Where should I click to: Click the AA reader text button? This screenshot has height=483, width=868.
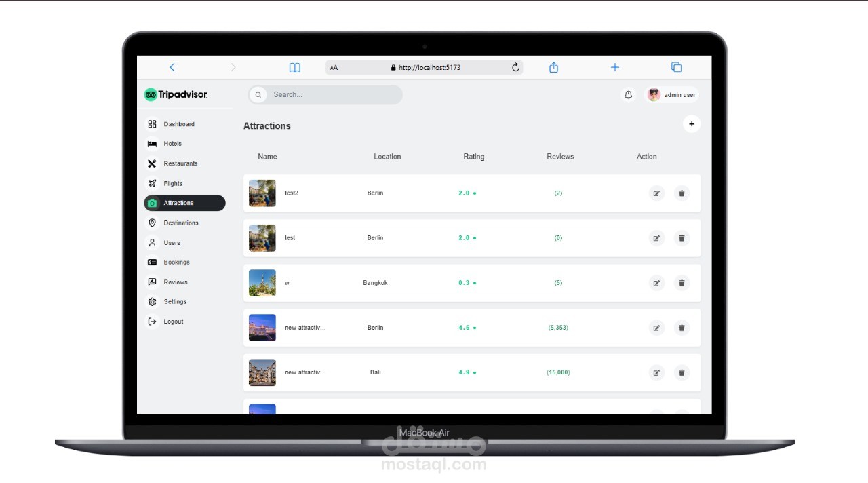pyautogui.click(x=334, y=68)
